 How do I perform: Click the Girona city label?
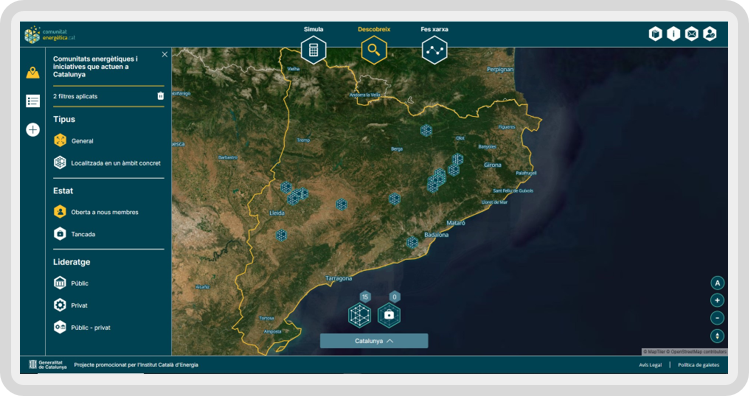click(492, 165)
